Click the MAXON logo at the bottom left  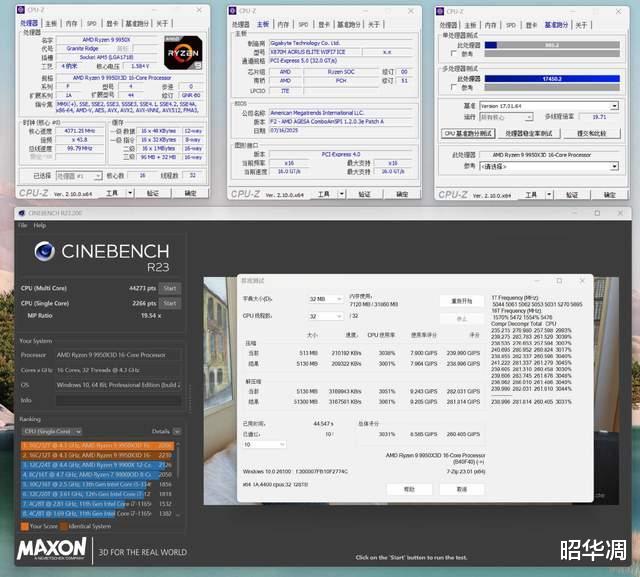[x=52, y=549]
